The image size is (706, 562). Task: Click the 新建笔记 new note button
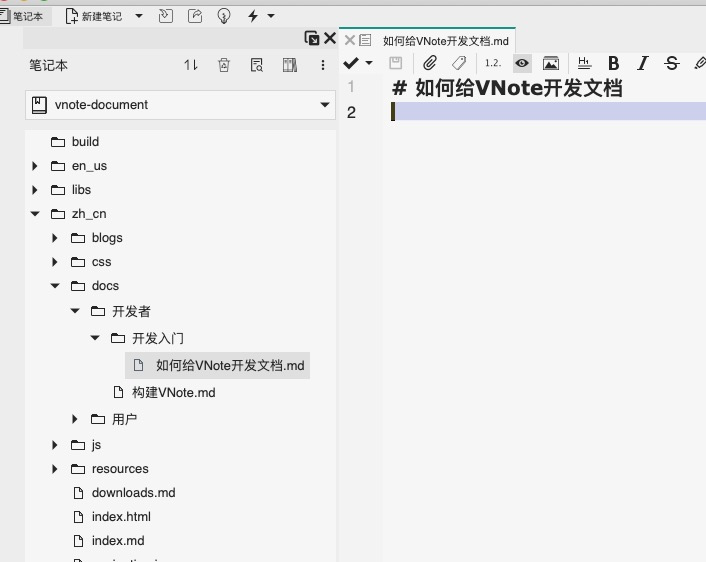pos(94,16)
